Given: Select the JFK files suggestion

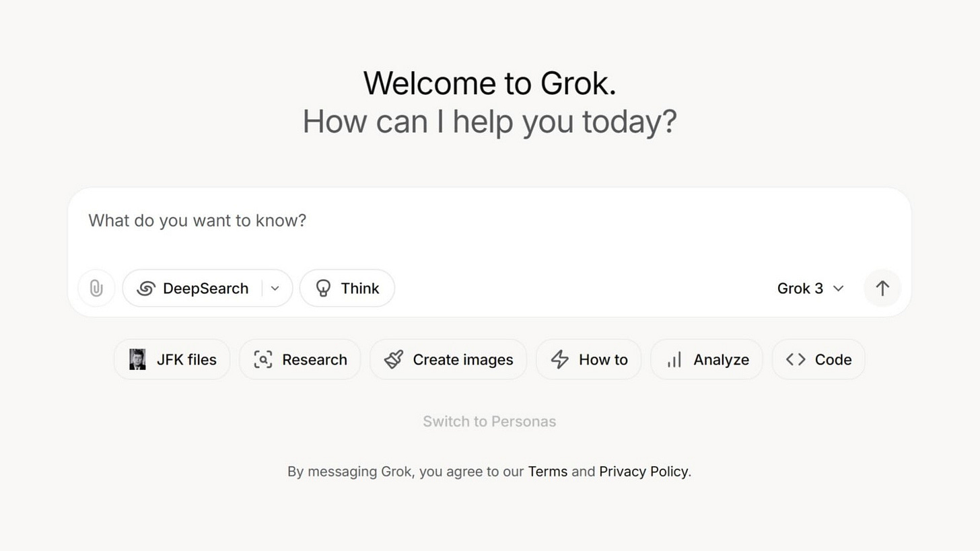Looking at the screenshot, I should point(172,359).
